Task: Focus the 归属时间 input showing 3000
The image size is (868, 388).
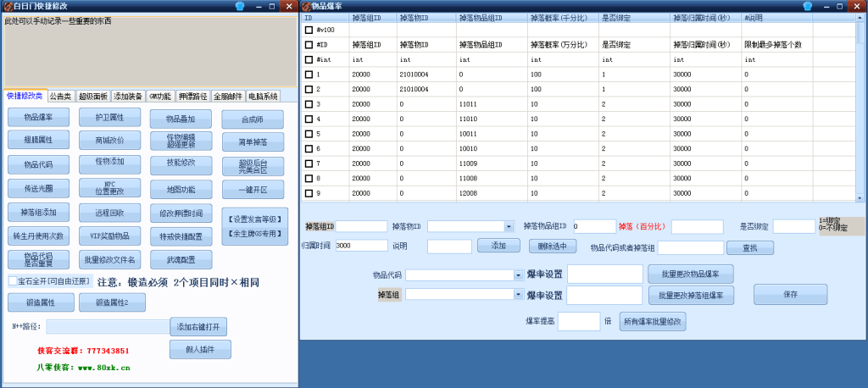Action: coord(361,245)
